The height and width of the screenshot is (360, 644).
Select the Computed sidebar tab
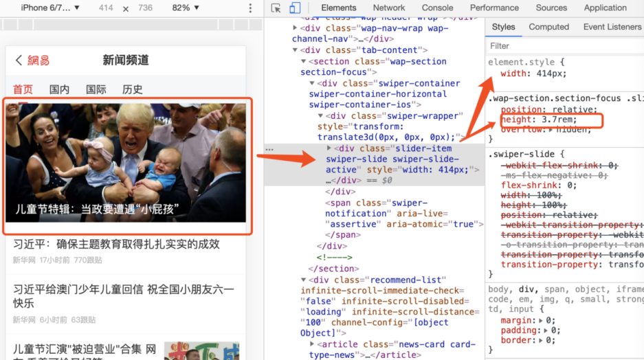(x=548, y=27)
